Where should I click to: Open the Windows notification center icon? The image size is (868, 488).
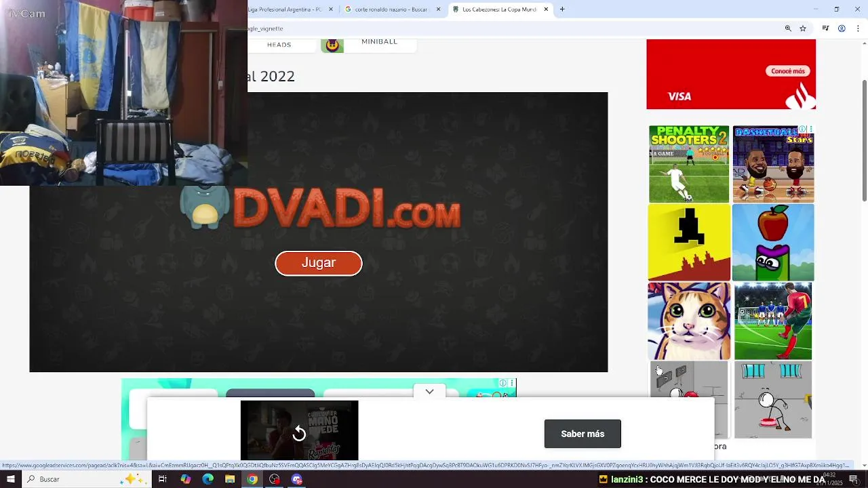pos(853,479)
